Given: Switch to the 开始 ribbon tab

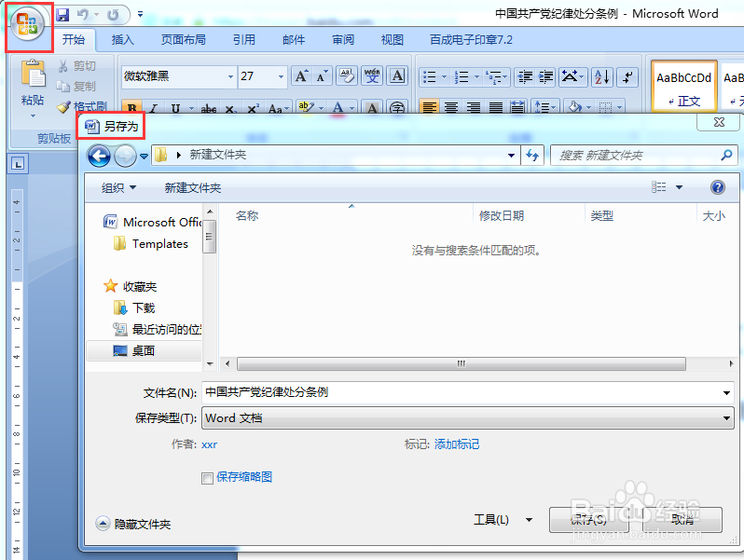Looking at the screenshot, I should click(74, 40).
